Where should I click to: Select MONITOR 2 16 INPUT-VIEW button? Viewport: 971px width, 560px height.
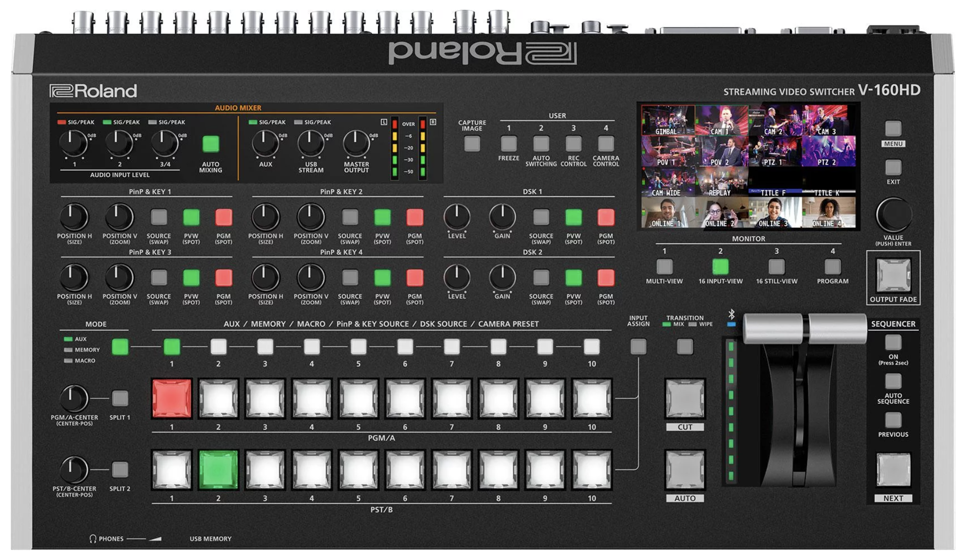coord(720,267)
